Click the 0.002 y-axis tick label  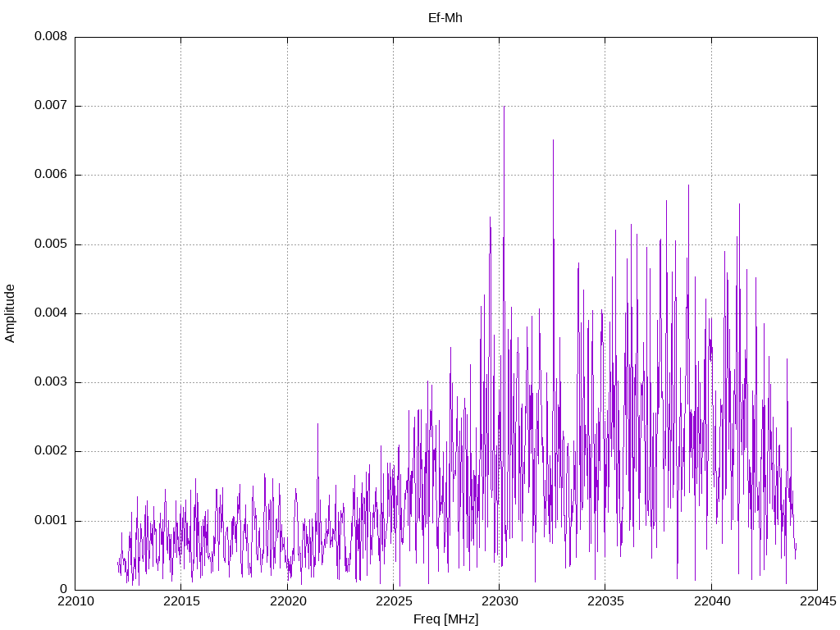coord(51,451)
